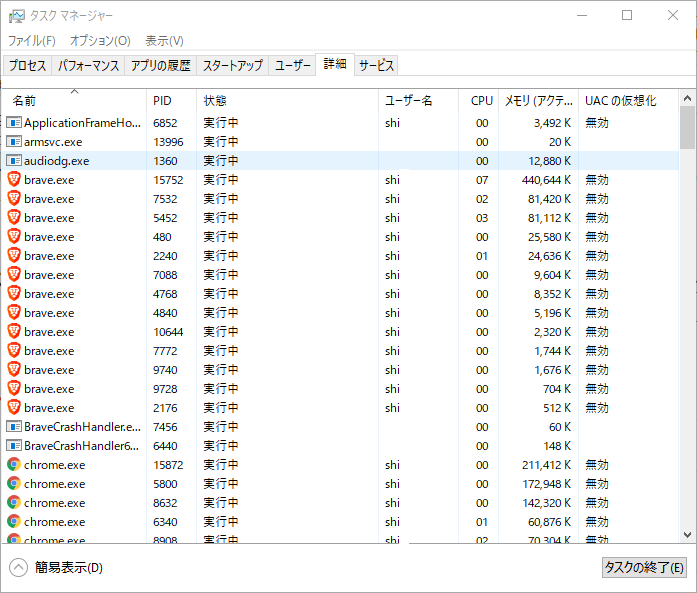Click Brave icon for PID 5452
697x593 pixels.
tap(14, 217)
